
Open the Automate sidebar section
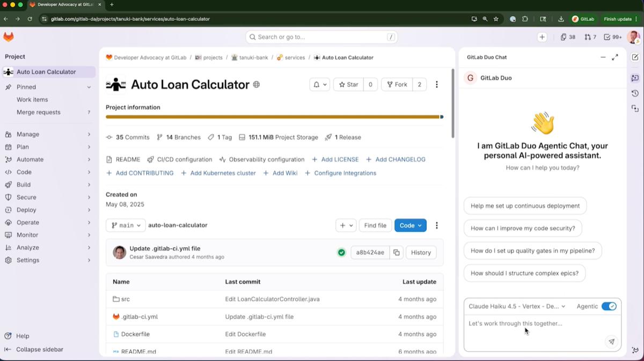48,159
